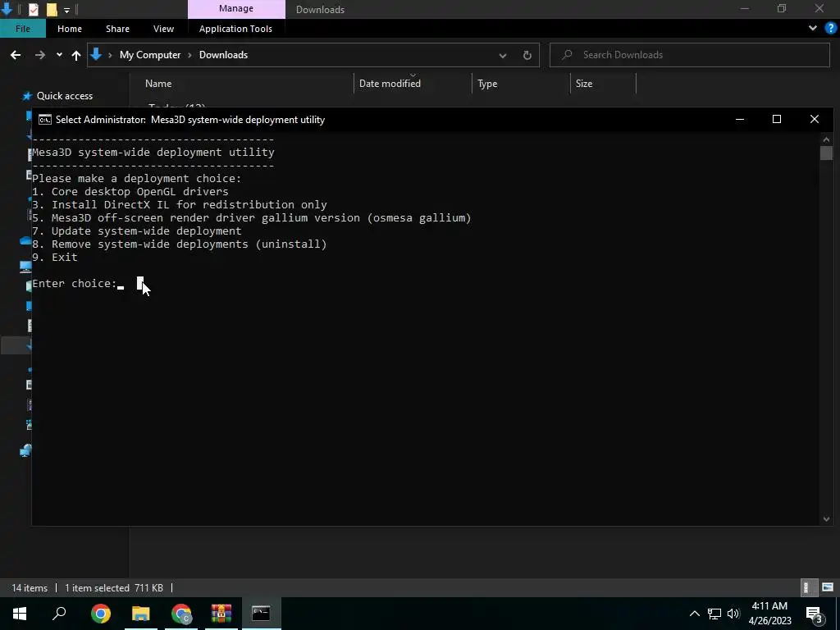Select Quick access in the navigation pane
This screenshot has height=630, width=840.
[x=64, y=96]
